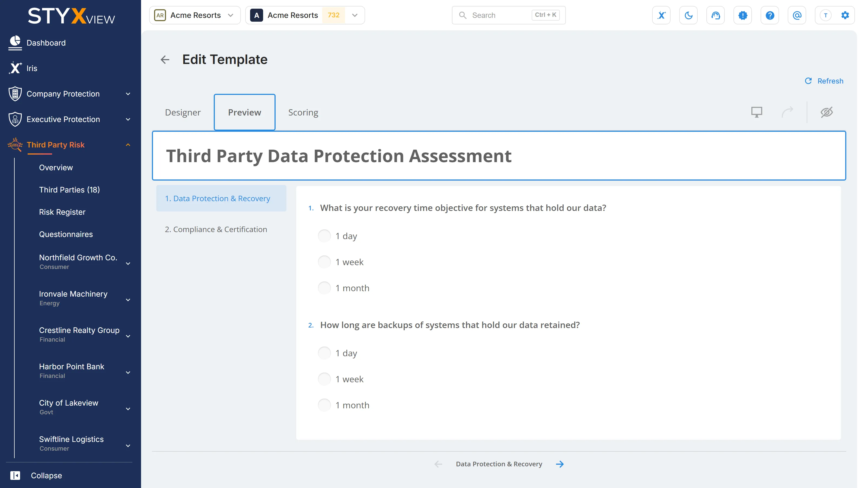The width and height of the screenshot is (868, 488).
Task: Open the alerts badge icon
Action: pyautogui.click(x=743, y=15)
